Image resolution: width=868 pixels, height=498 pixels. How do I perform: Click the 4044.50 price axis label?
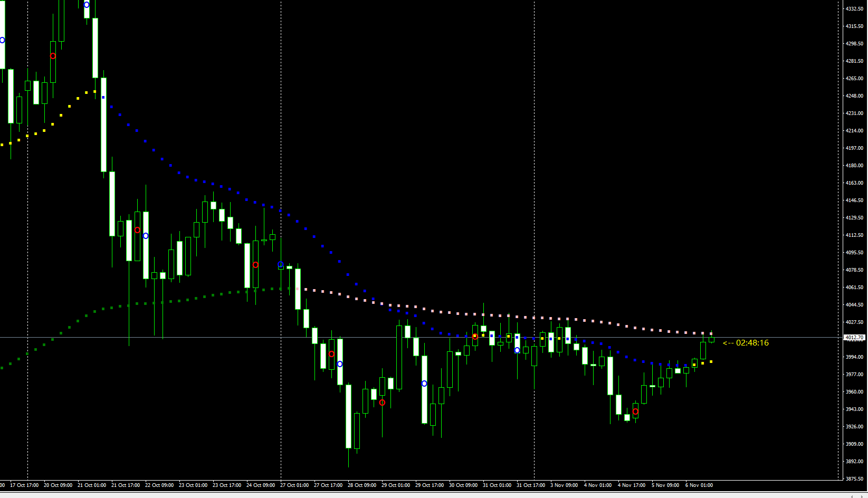pos(854,305)
